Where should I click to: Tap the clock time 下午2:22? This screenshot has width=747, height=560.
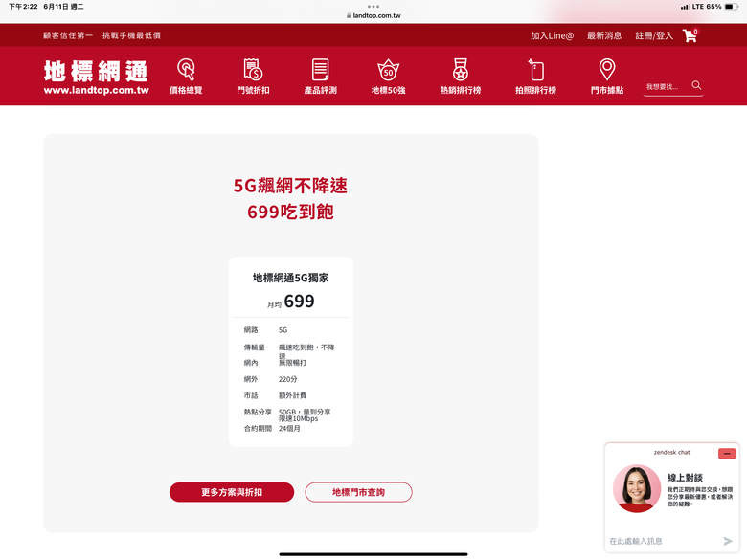[23, 7]
